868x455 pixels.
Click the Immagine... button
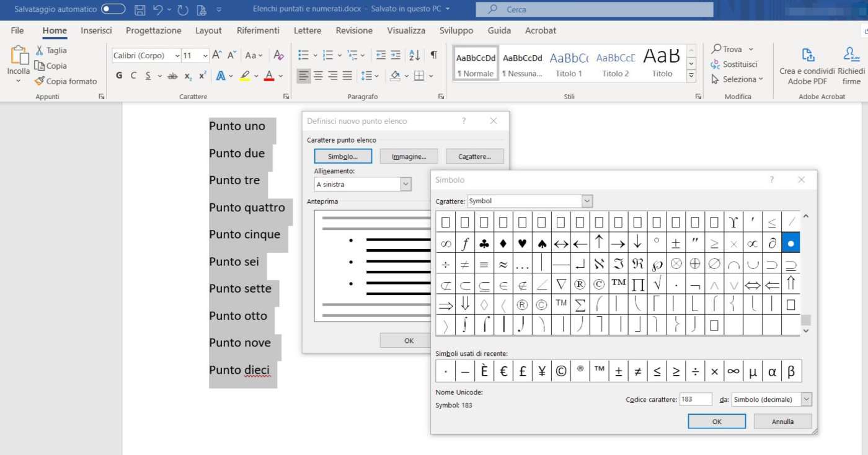tap(409, 156)
